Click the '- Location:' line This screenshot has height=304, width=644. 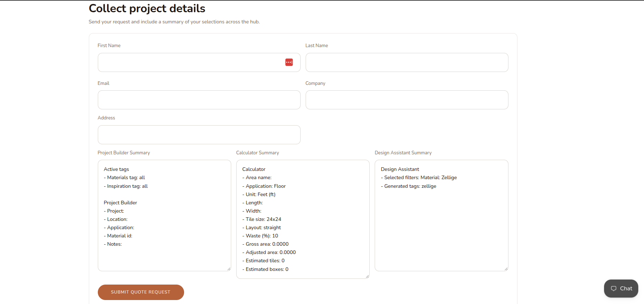pyautogui.click(x=116, y=219)
